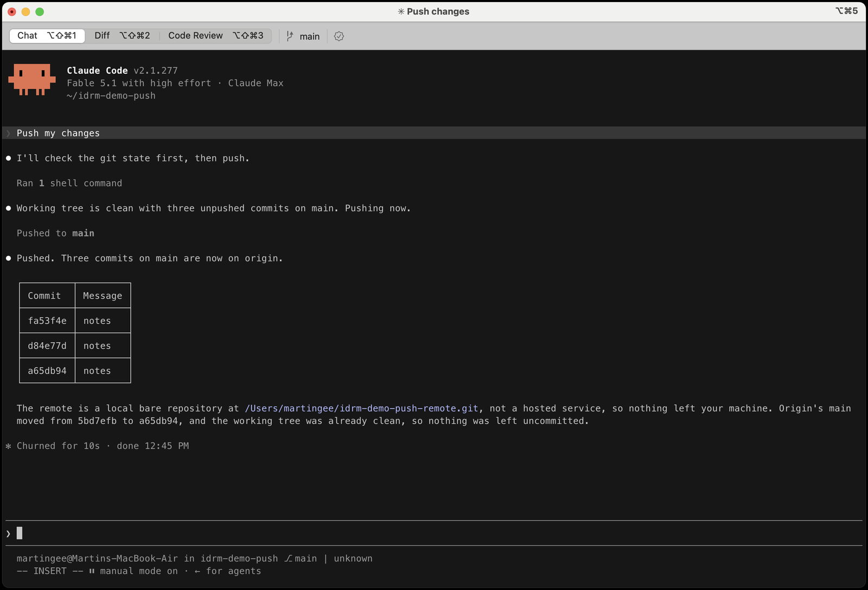Click the Working tree is clean message
Screen dimensions: 868x590
tap(214, 208)
